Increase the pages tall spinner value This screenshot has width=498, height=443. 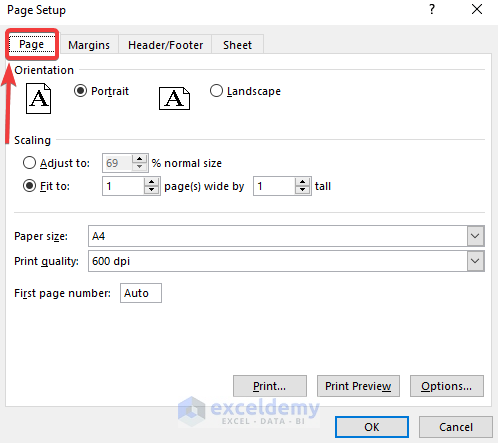coord(303,182)
